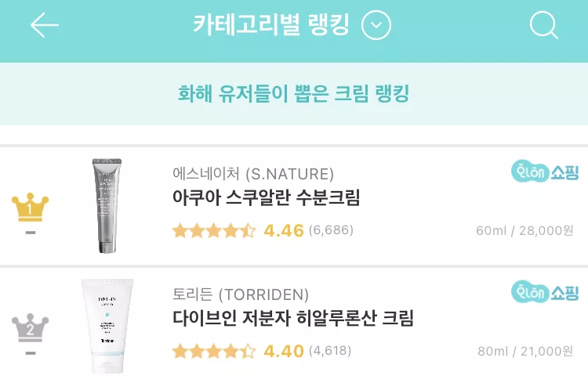Select brand 토리든 (TORRIDEN)
The width and height of the screenshot is (588, 383).
click(x=241, y=294)
